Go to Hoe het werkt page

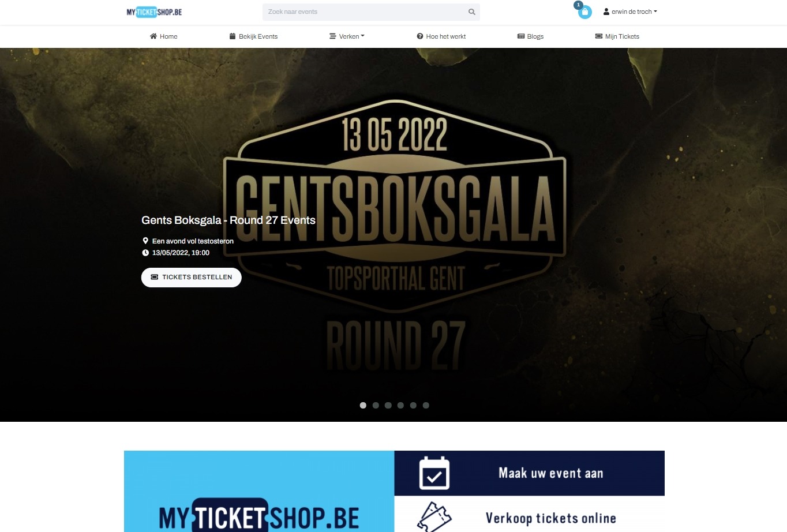441,36
